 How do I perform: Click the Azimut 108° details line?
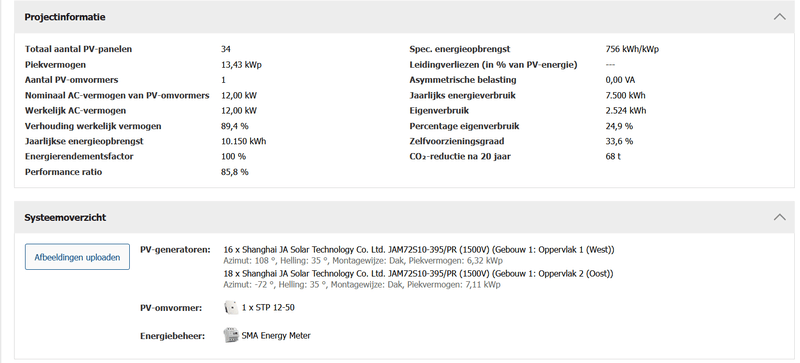click(x=363, y=261)
